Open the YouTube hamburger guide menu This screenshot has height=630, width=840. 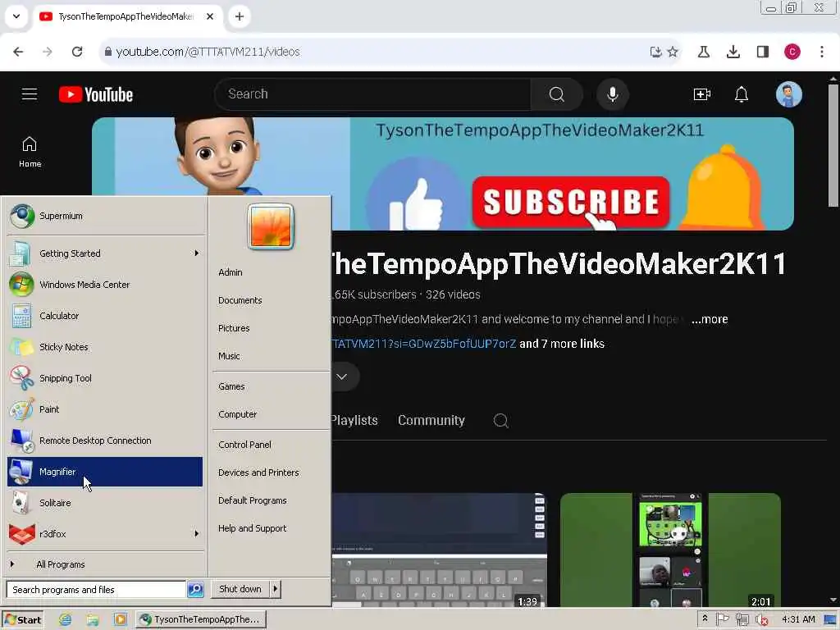click(30, 94)
